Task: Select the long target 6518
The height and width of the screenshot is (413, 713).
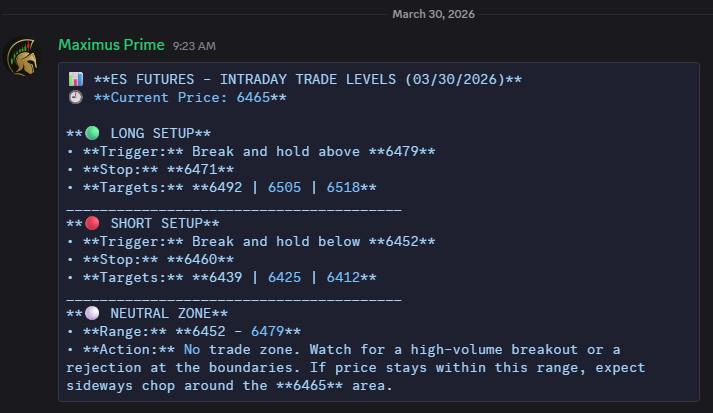Action: click(343, 187)
